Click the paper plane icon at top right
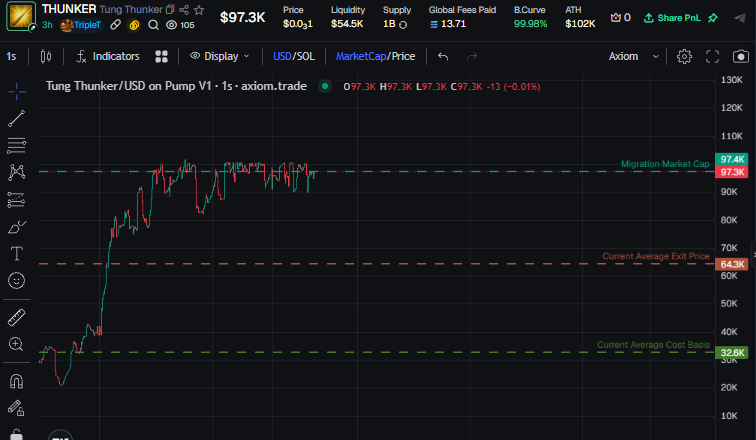Screen dimensions: 756x440 [740, 18]
